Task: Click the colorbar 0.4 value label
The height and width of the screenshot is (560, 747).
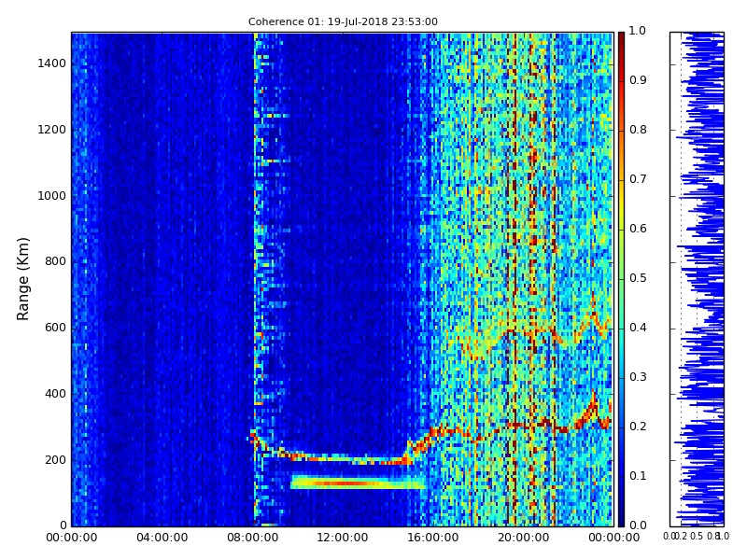Action: coord(638,328)
